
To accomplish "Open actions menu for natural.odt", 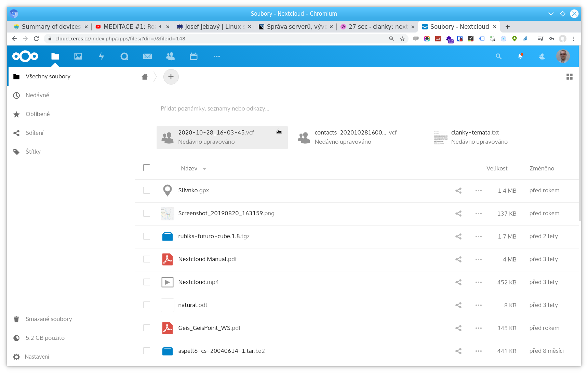I will coord(479,305).
